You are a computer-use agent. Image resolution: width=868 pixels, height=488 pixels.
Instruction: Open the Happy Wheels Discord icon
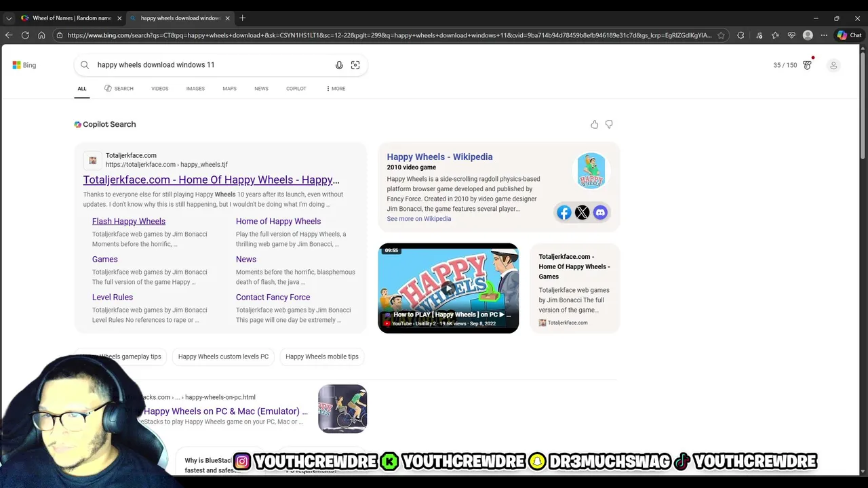point(600,212)
